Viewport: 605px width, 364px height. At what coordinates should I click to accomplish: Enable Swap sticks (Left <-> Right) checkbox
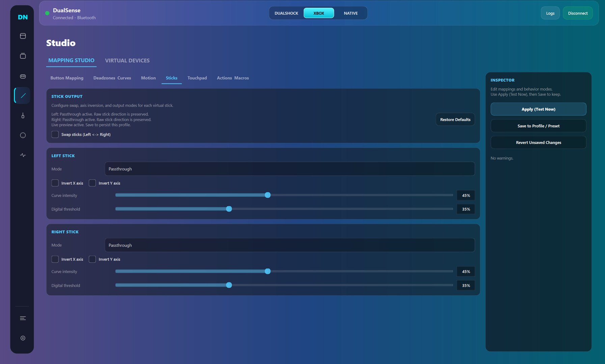pyautogui.click(x=55, y=134)
